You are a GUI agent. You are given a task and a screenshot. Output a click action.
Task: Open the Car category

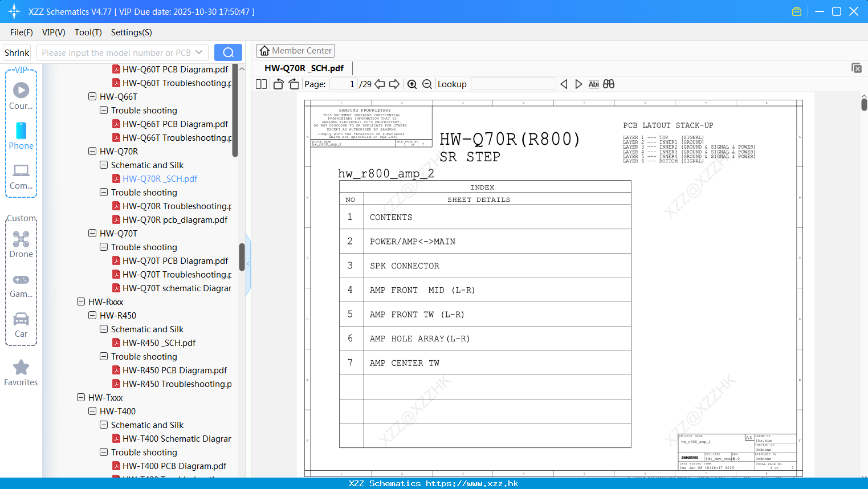21,325
